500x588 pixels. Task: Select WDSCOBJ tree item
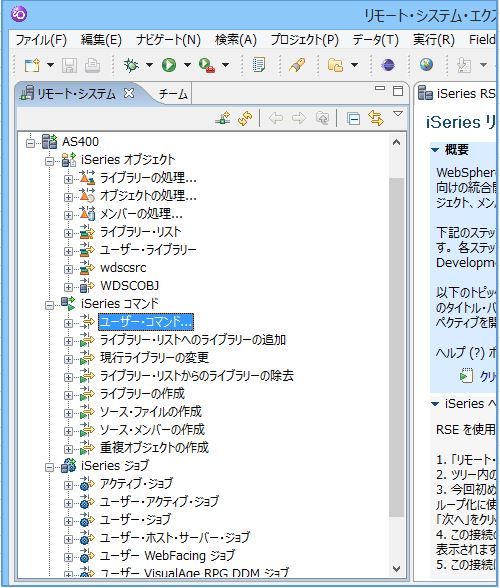tap(130, 286)
